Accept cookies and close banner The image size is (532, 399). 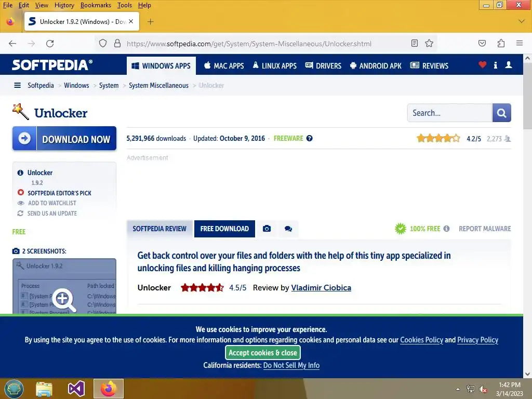pos(262,353)
